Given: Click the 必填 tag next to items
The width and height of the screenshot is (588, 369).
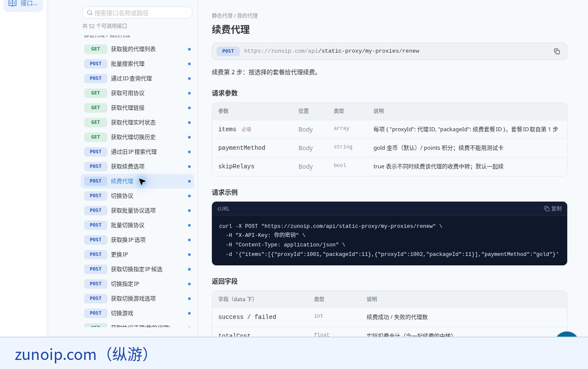Looking at the screenshot, I should (246, 129).
